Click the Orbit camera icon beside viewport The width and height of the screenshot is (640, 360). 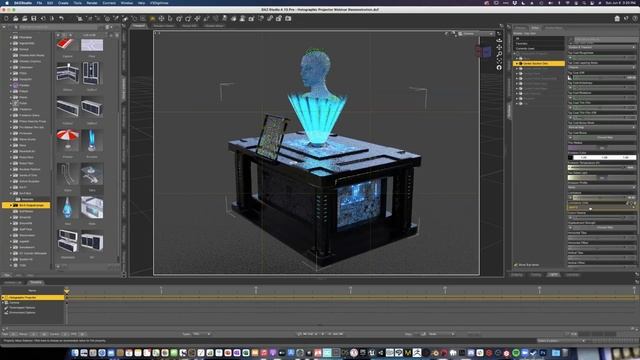pos(499,41)
